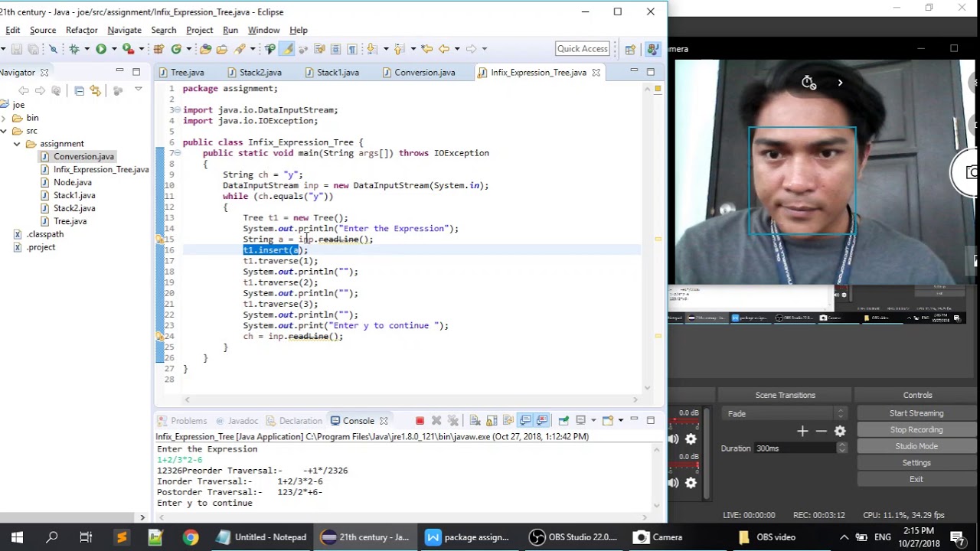Collapse the assignment folder in Navigator
The height and width of the screenshot is (551, 980).
pos(17,144)
